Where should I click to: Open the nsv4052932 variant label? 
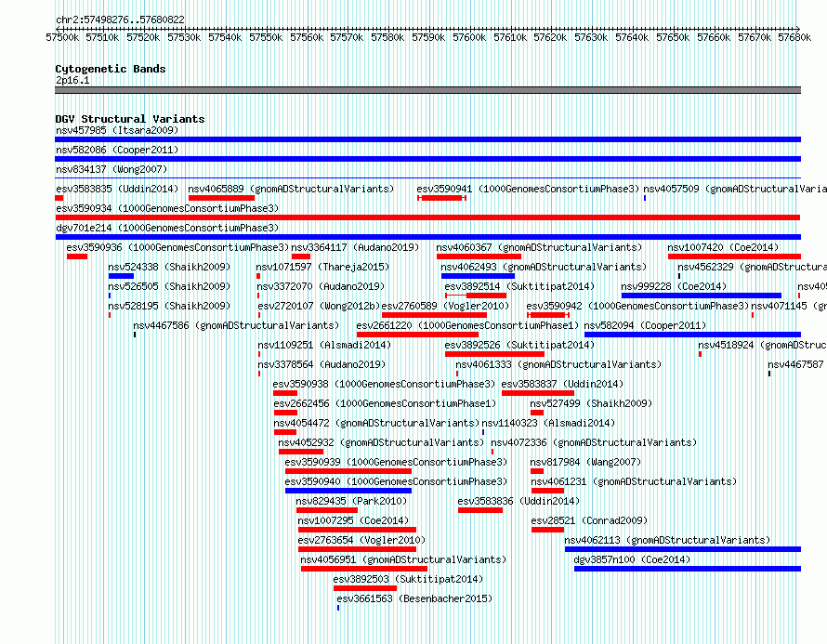(x=381, y=442)
